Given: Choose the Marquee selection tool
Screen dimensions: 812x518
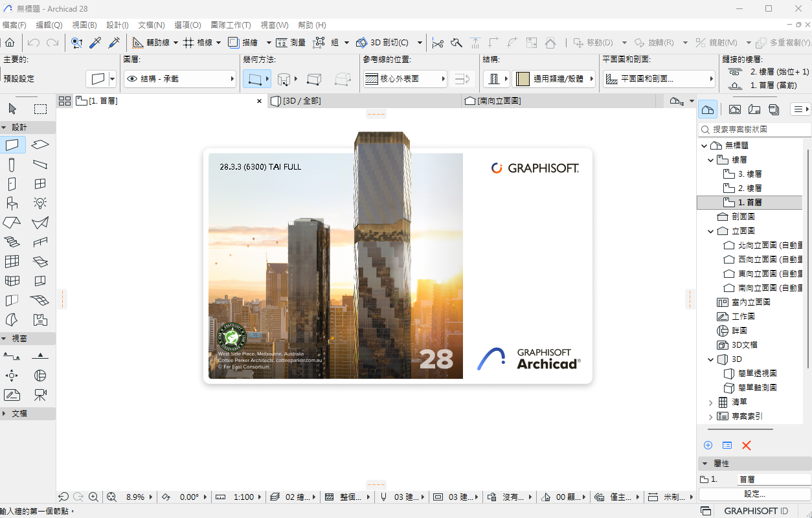Looking at the screenshot, I should point(40,109).
